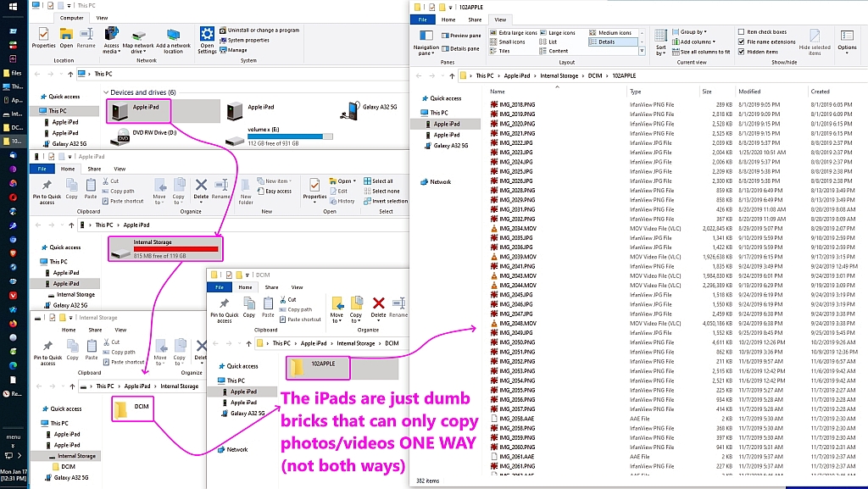Screen dimensions: 868x489
Task: Toggle Preview pane
Action: tap(461, 36)
